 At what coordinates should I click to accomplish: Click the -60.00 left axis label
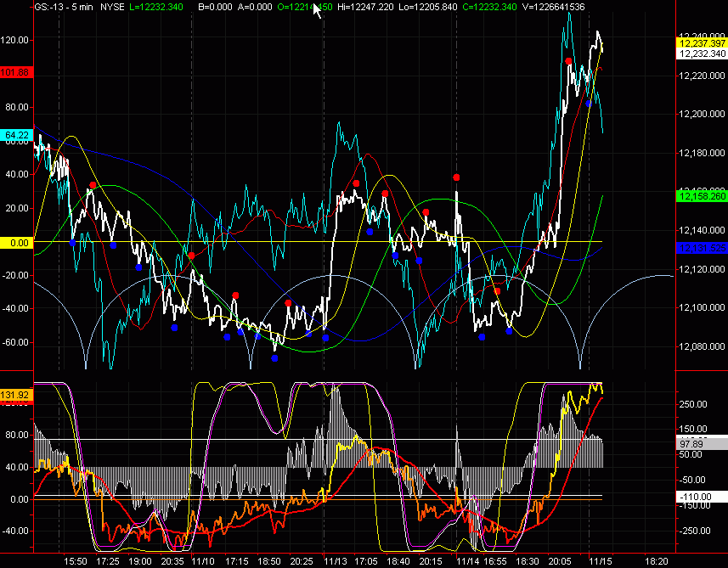[15, 342]
